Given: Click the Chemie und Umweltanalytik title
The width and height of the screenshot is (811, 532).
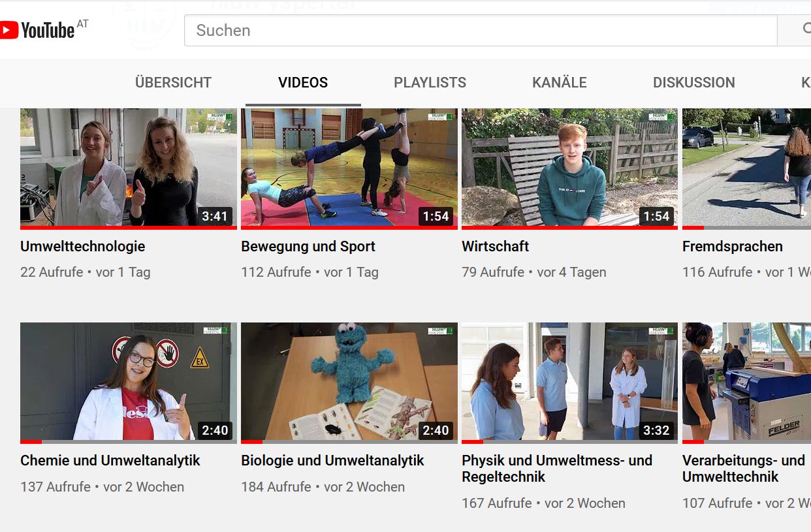Looking at the screenshot, I should pyautogui.click(x=110, y=461).
